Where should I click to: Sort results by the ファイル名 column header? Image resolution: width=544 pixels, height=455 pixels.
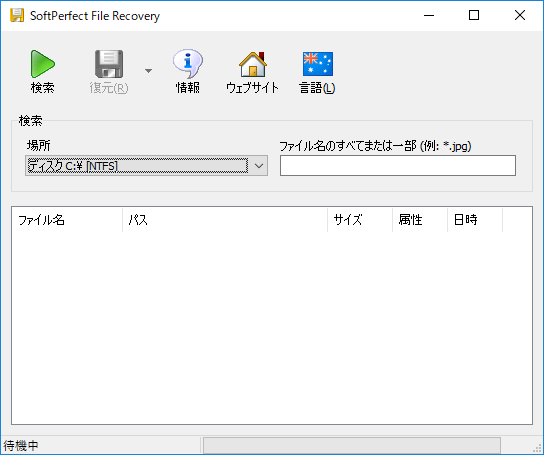coord(67,220)
